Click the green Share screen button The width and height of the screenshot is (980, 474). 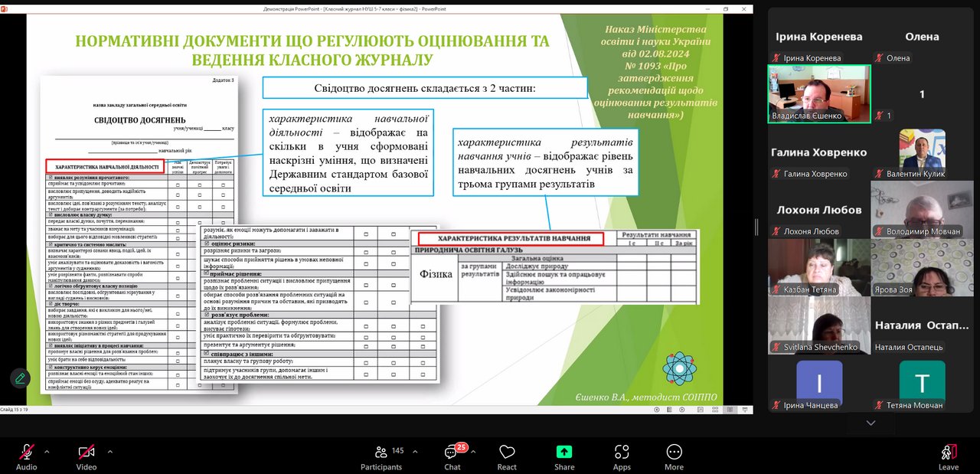click(564, 456)
